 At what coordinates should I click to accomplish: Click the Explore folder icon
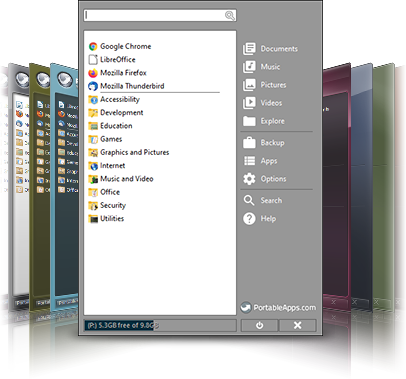(249, 121)
